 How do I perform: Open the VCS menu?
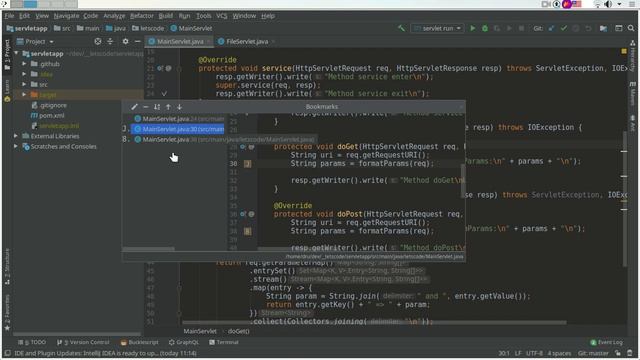coord(222,16)
